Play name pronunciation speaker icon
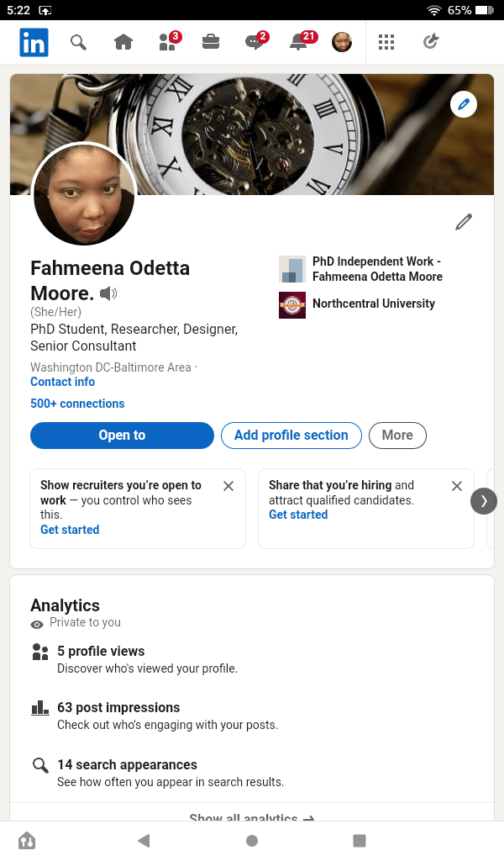The image size is (504, 861). point(108,293)
